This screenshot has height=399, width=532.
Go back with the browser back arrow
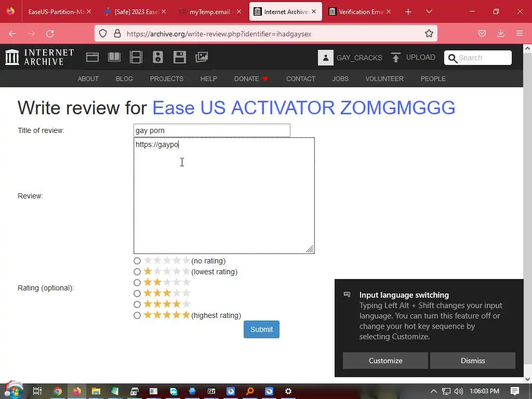[x=12, y=34]
